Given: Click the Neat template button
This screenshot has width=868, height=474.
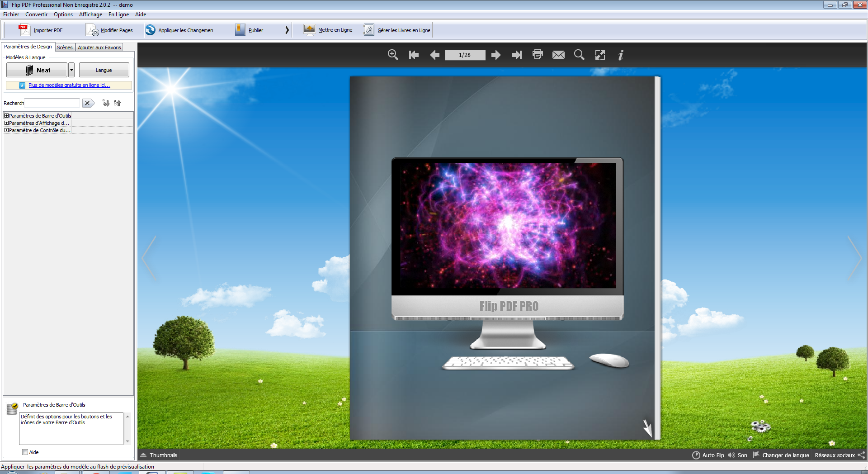Looking at the screenshot, I should pos(37,70).
